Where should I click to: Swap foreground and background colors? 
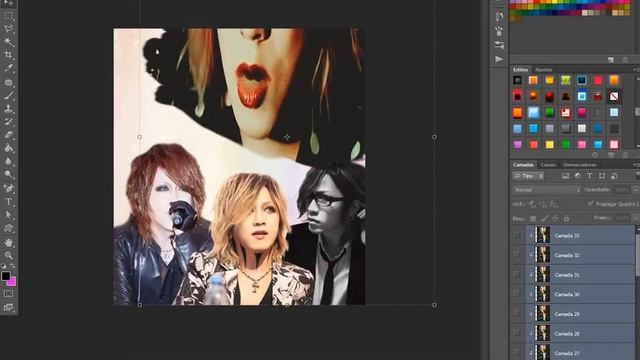[13, 266]
